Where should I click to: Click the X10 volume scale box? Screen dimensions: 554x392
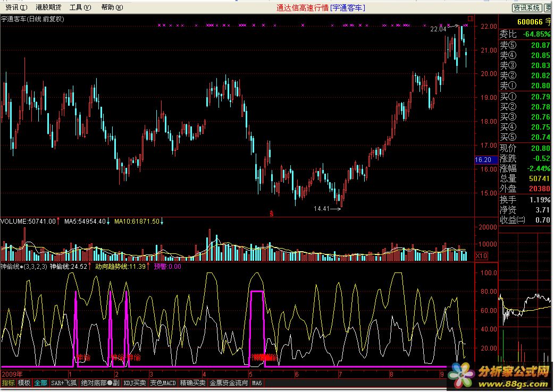pos(481,256)
